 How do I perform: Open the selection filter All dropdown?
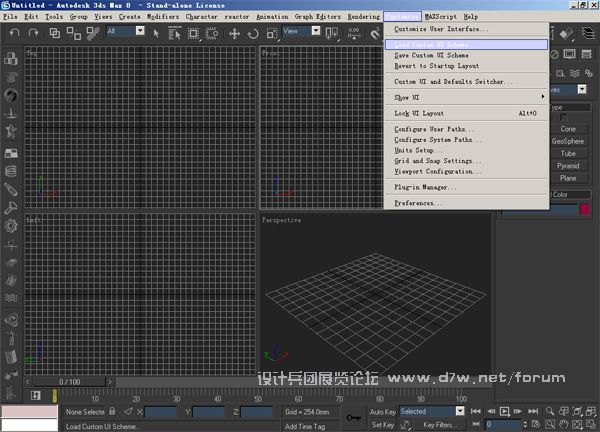tap(140, 31)
